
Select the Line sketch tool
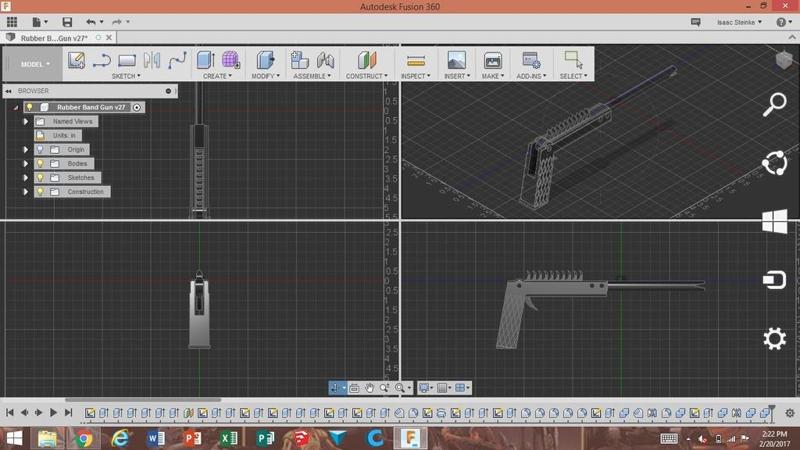pyautogui.click(x=102, y=61)
